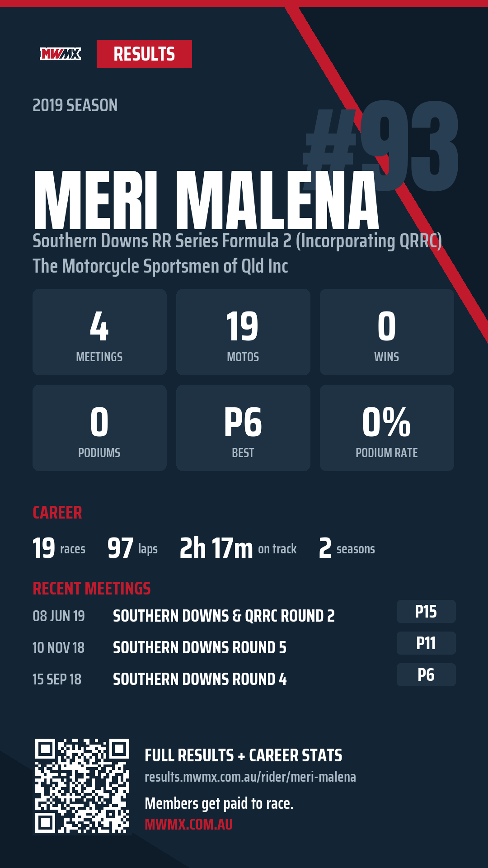Viewport: 488px width, 868px height.
Task: Open the Southern Downs RR Series Formula 2 title
Action: [237, 241]
